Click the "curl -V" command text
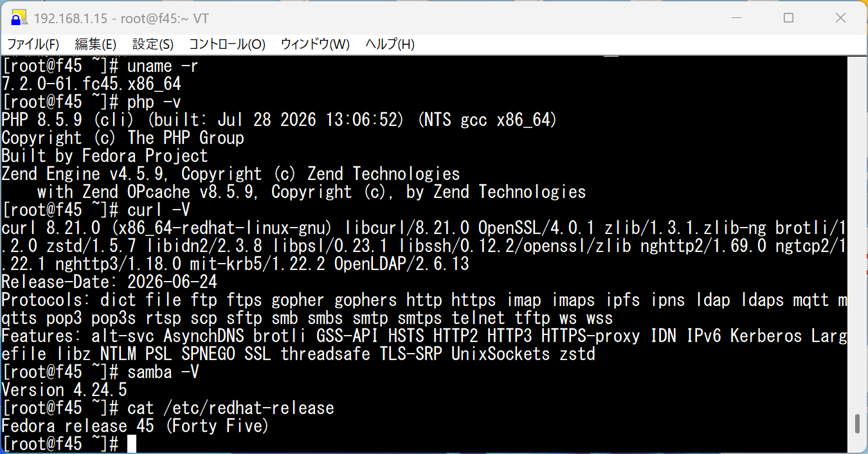Image resolution: width=868 pixels, height=454 pixels. (159, 210)
